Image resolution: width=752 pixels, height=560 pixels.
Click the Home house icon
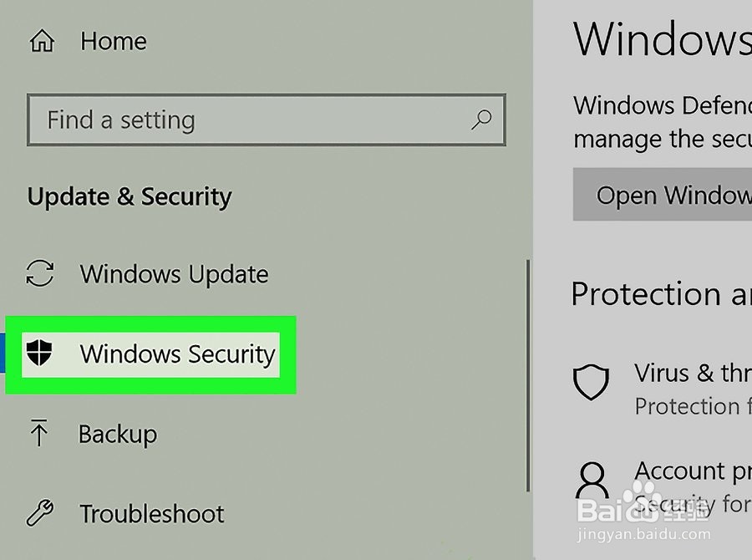(x=41, y=40)
